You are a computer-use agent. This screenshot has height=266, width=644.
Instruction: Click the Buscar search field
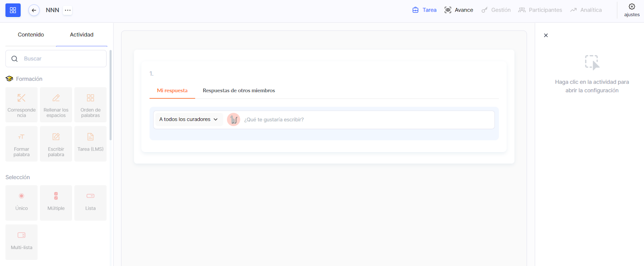60,59
